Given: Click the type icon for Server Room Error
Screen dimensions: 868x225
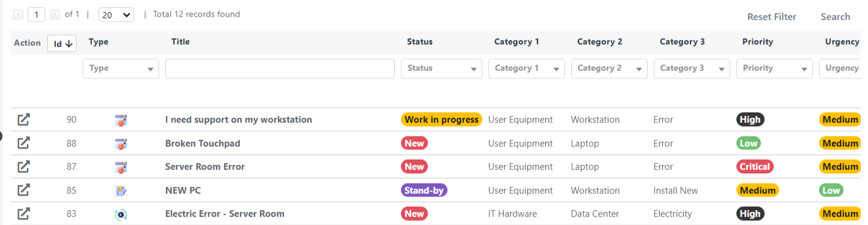Looking at the screenshot, I should point(121,167).
